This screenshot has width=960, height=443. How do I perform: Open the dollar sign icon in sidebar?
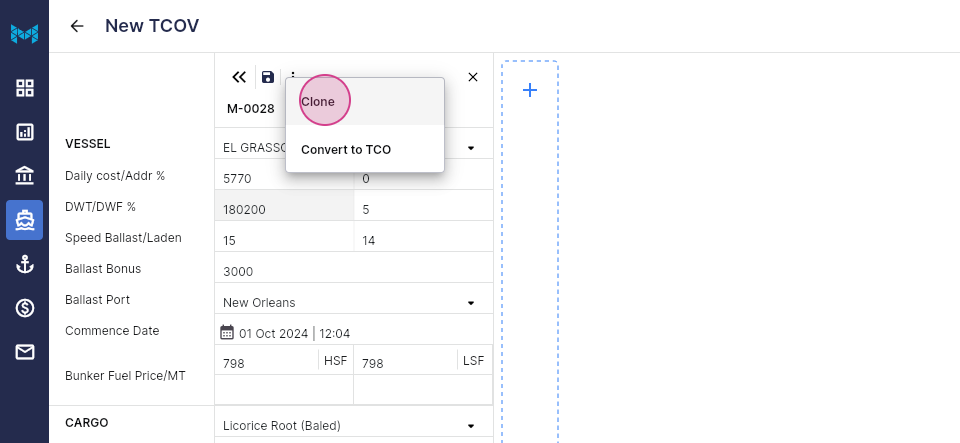pos(24,308)
